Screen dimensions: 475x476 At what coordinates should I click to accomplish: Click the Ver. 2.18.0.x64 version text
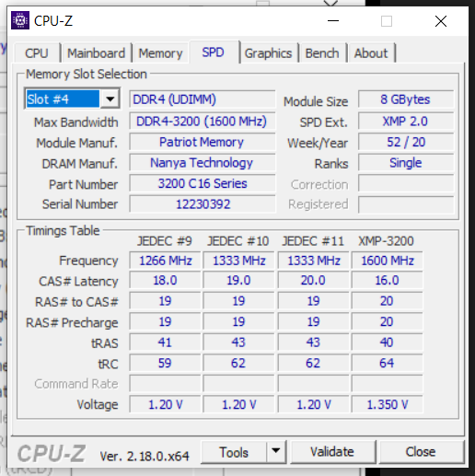click(145, 456)
